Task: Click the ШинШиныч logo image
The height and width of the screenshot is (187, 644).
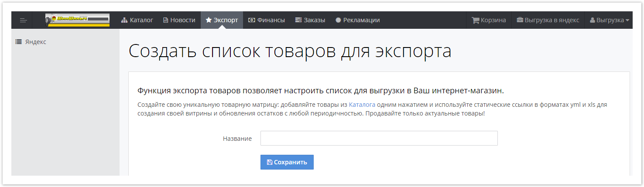Action: tap(77, 20)
